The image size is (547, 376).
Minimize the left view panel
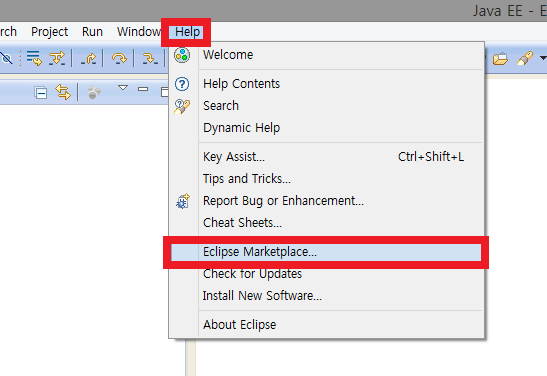[x=143, y=89]
